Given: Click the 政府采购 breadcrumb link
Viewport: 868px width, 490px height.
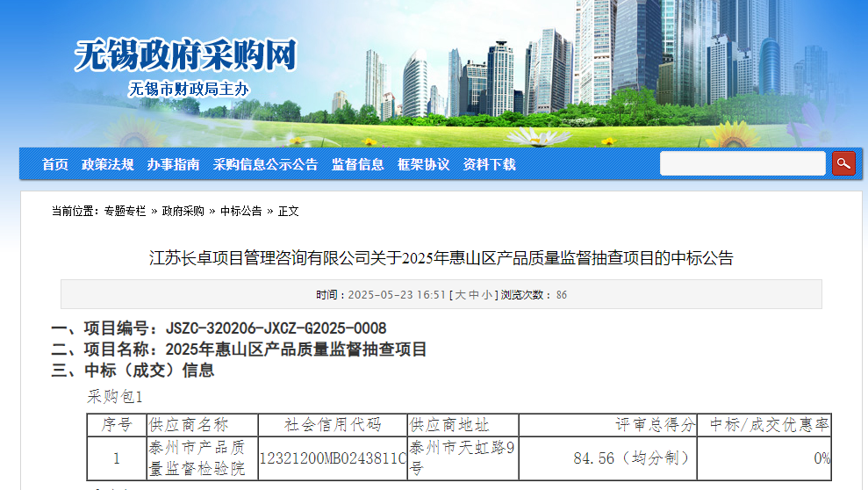Looking at the screenshot, I should point(183,211).
